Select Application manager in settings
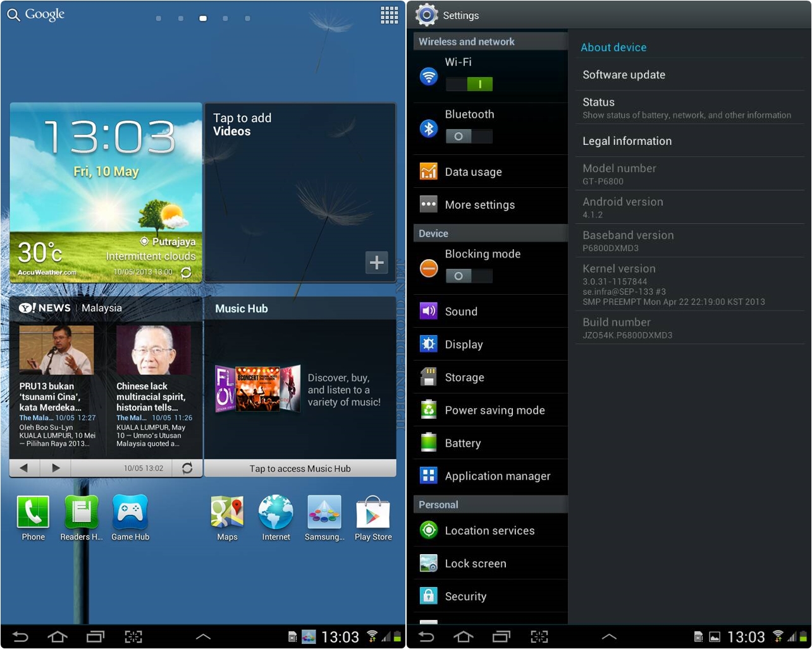Screen dimensions: 812x649 (497, 476)
